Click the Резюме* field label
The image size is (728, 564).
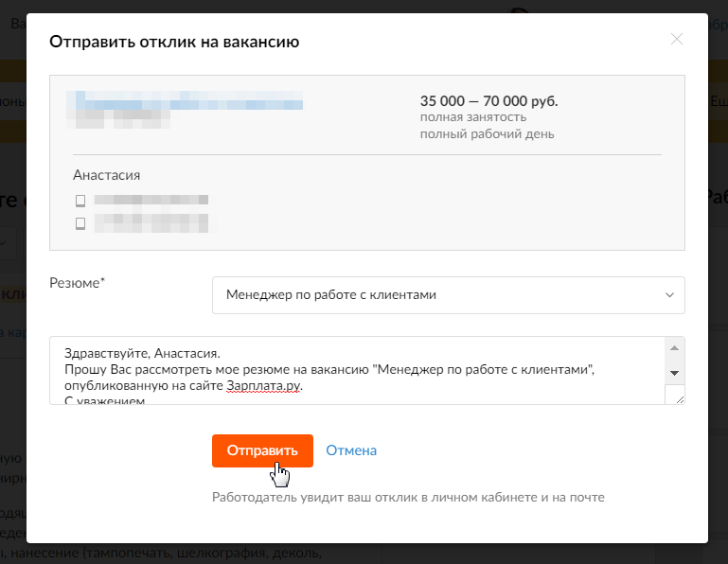click(x=77, y=283)
